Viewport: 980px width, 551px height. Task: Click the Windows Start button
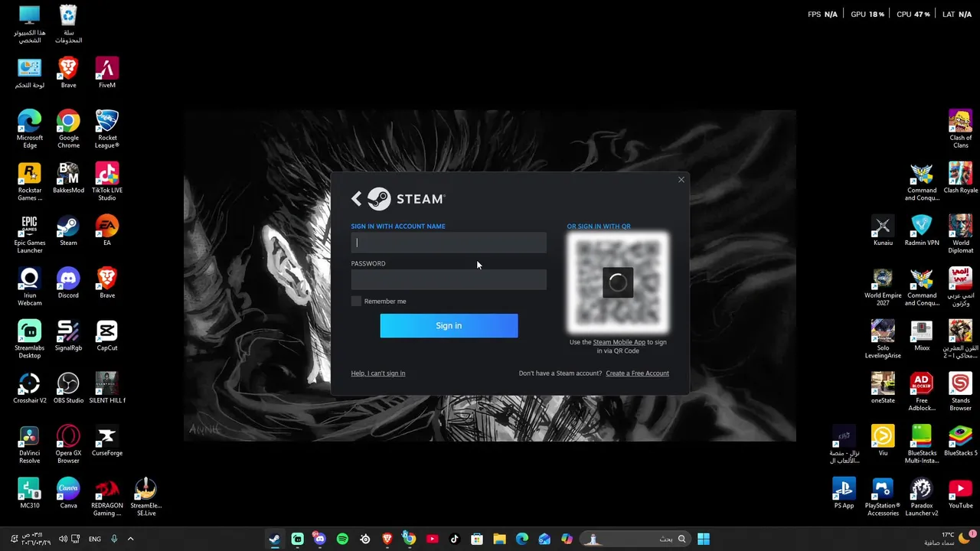(704, 539)
